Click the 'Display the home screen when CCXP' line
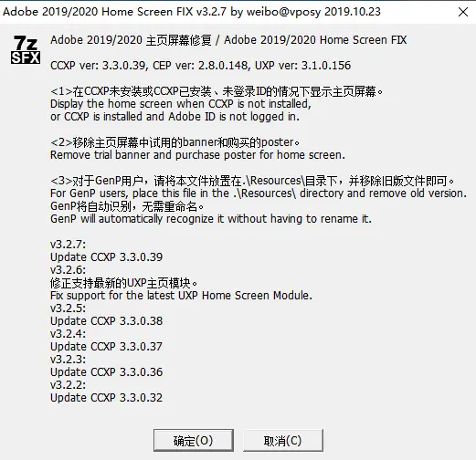Screen dimensions: 476x460 click(181, 104)
